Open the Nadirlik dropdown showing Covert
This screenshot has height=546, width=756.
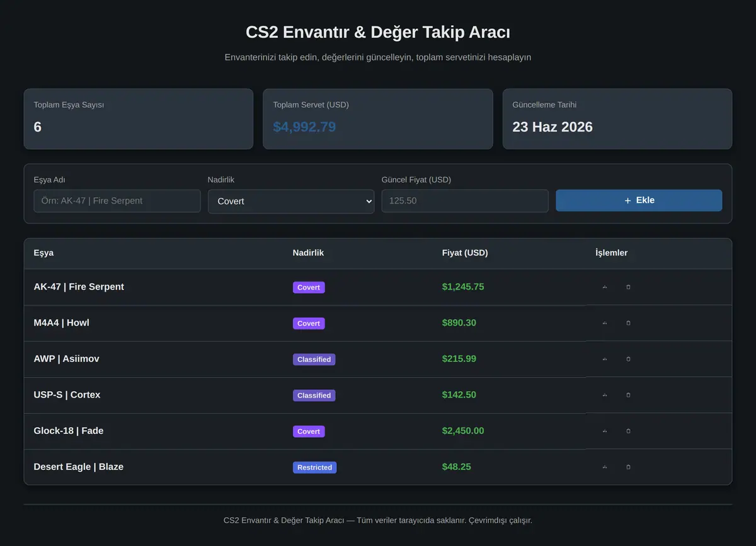pos(291,202)
